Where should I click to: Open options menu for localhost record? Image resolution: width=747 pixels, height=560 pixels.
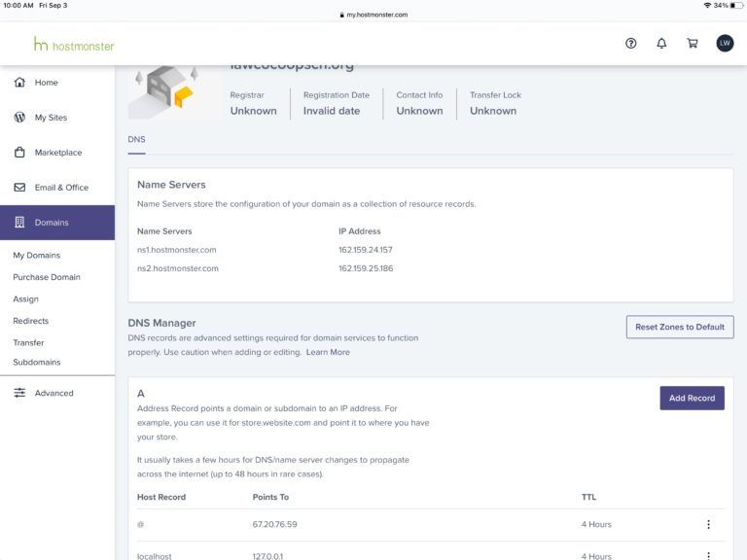pos(708,555)
